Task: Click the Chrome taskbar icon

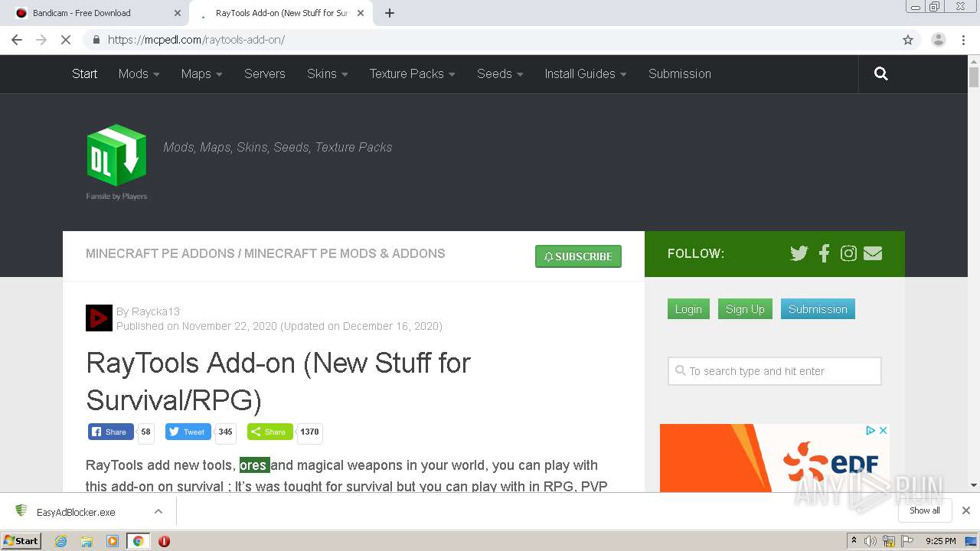Action: 138,541
